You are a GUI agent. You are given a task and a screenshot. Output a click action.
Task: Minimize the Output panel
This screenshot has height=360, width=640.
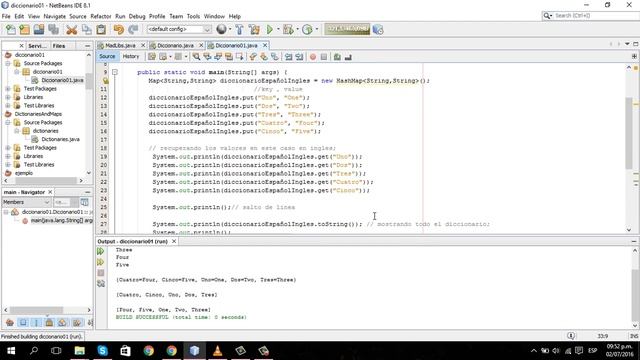pos(633,241)
